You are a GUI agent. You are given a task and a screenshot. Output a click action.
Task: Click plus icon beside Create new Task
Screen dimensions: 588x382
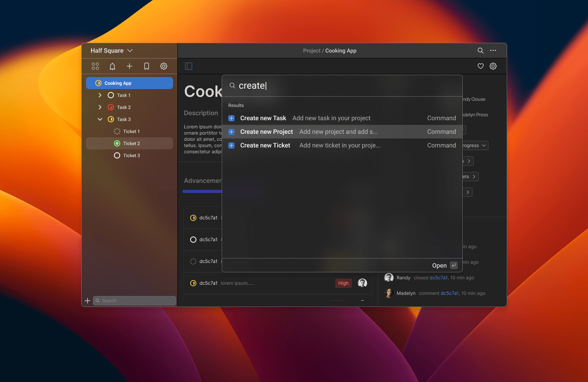231,118
